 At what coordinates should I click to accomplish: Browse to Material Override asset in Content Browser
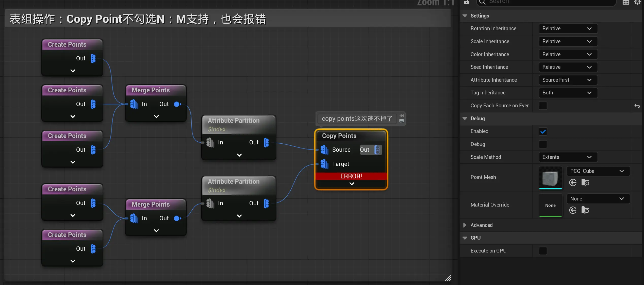click(x=585, y=210)
